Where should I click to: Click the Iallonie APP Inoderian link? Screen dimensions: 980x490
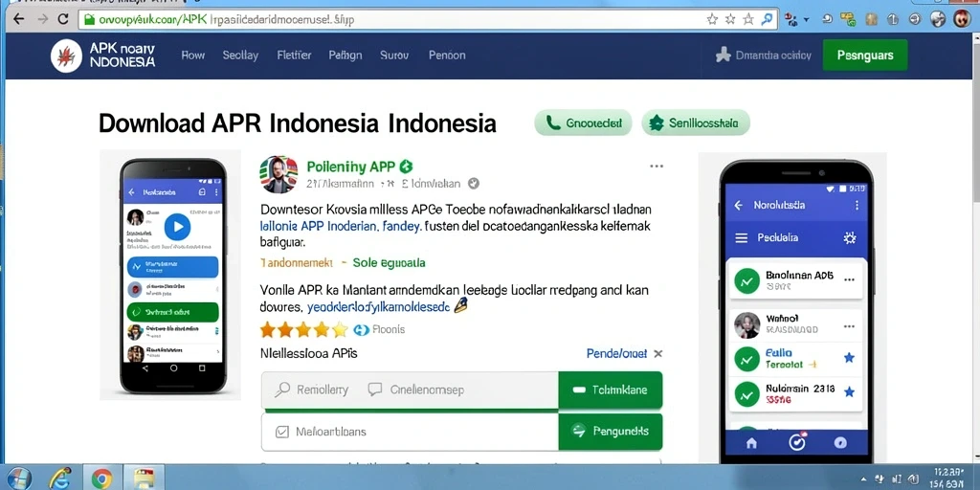(x=340, y=226)
